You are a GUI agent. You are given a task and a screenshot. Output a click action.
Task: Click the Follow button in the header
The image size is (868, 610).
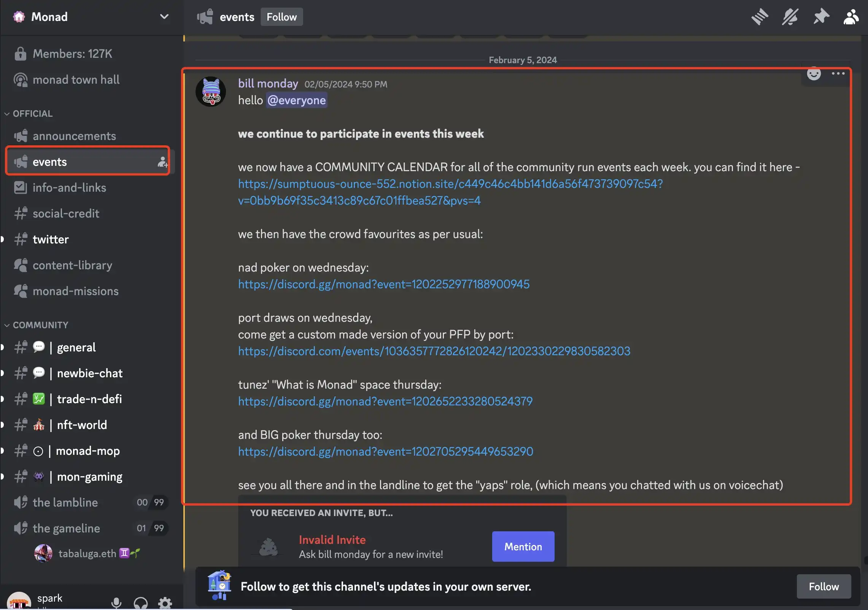point(281,17)
